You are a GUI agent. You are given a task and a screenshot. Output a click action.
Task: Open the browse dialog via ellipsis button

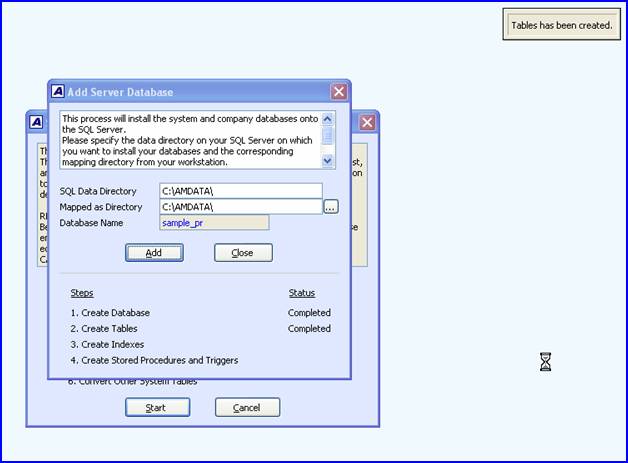[331, 207]
